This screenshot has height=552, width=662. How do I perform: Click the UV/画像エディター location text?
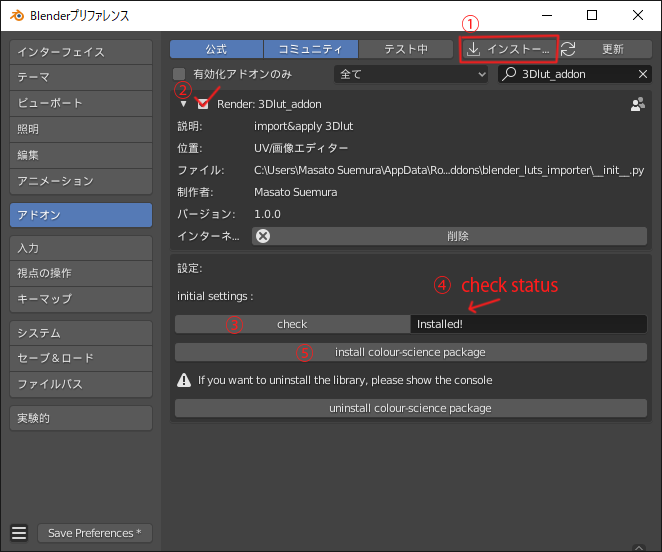tap(301, 148)
